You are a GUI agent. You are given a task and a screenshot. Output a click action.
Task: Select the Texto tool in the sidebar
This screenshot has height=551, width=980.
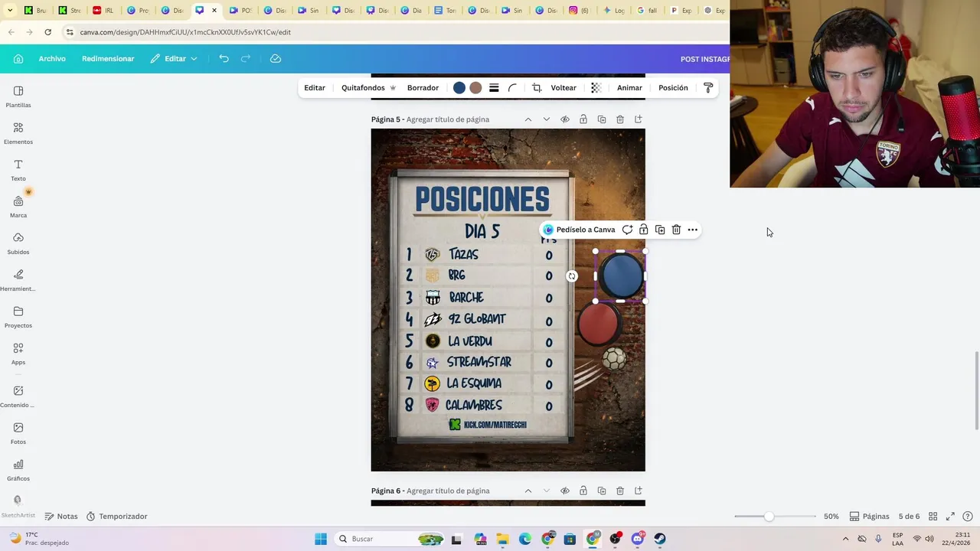click(18, 171)
